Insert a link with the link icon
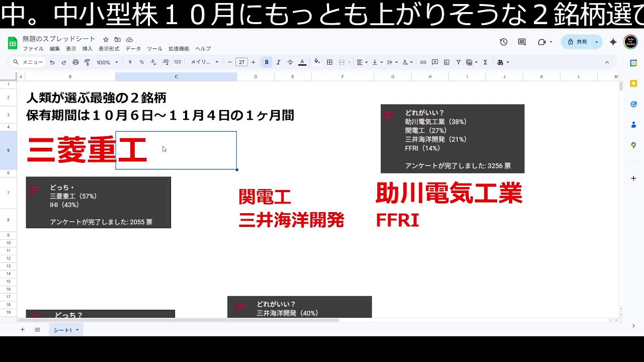Viewport: 644px width, 362px height. [x=423, y=62]
